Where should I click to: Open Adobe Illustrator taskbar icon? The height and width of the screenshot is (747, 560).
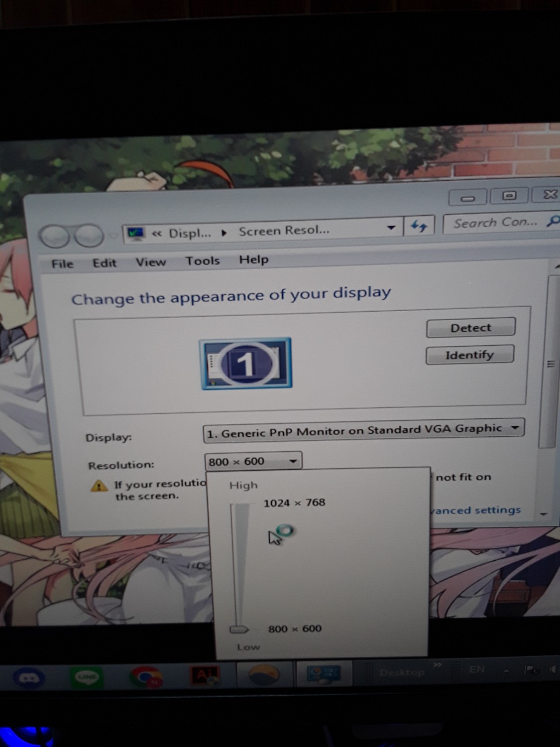click(205, 675)
